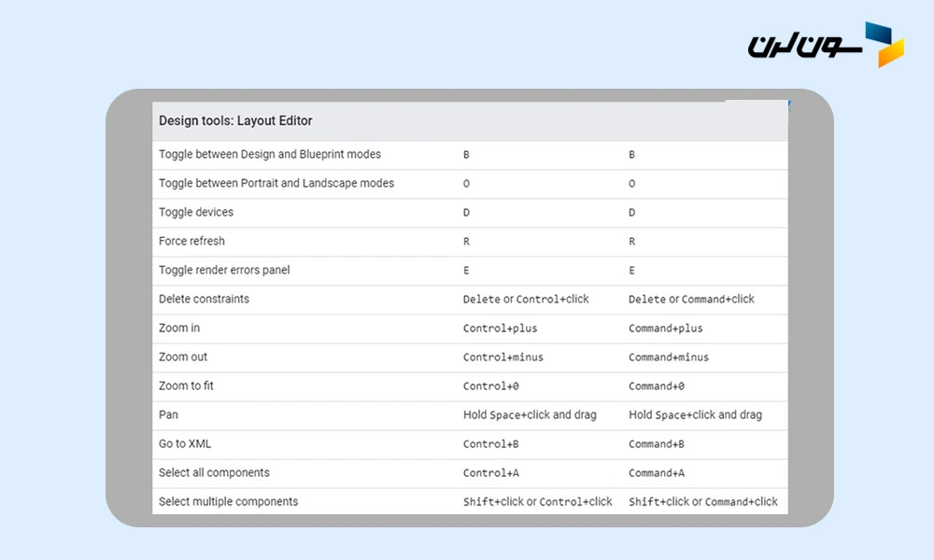934x560 pixels.
Task: Click the 'Select multiple components' label
Action: click(x=228, y=501)
